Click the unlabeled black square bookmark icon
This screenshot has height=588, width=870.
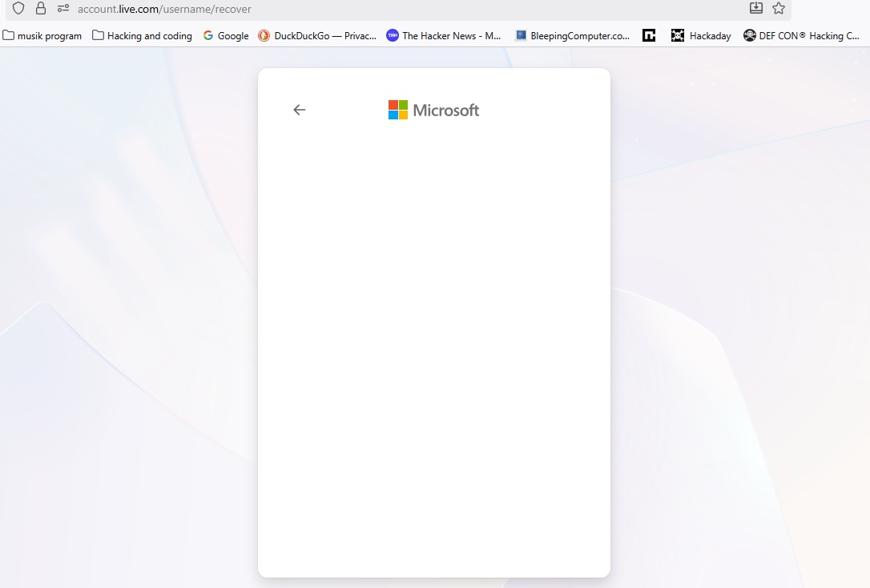point(649,35)
